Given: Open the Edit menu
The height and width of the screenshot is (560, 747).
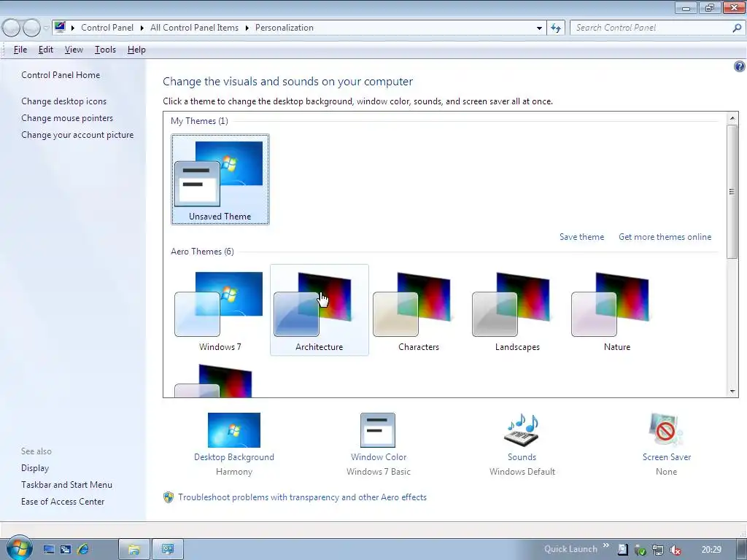Looking at the screenshot, I should pyautogui.click(x=46, y=50).
